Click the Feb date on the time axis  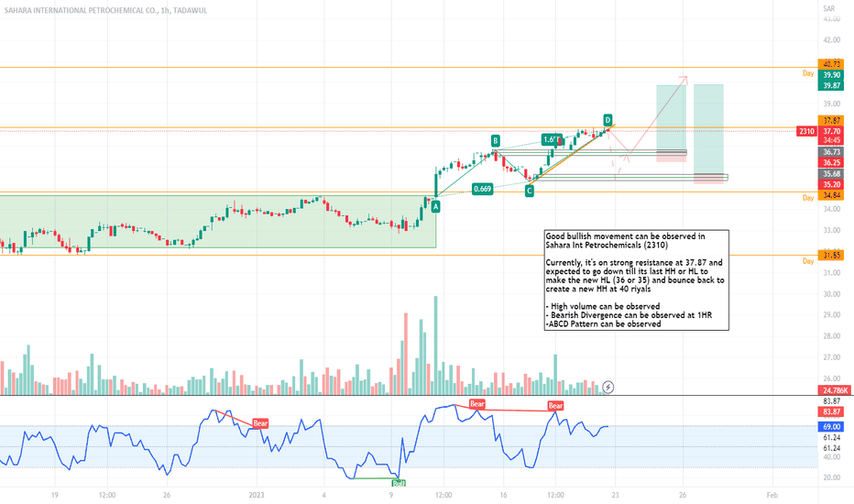pos(772,495)
